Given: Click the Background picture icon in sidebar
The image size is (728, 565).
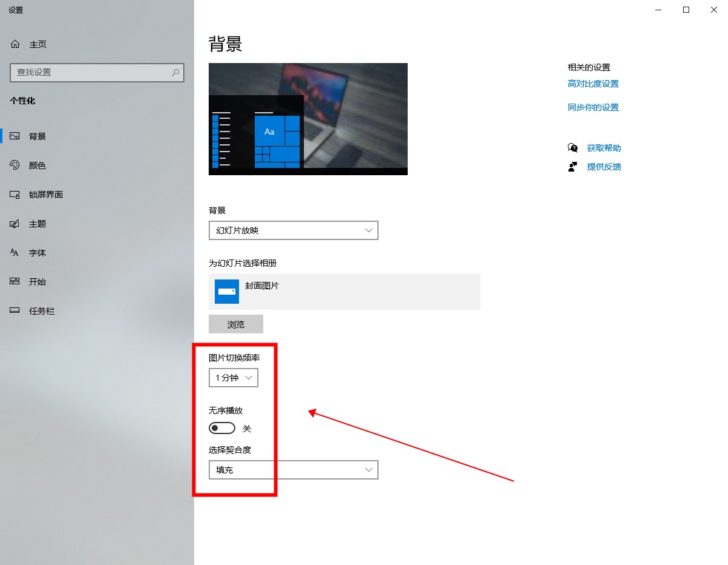Looking at the screenshot, I should pyautogui.click(x=15, y=136).
